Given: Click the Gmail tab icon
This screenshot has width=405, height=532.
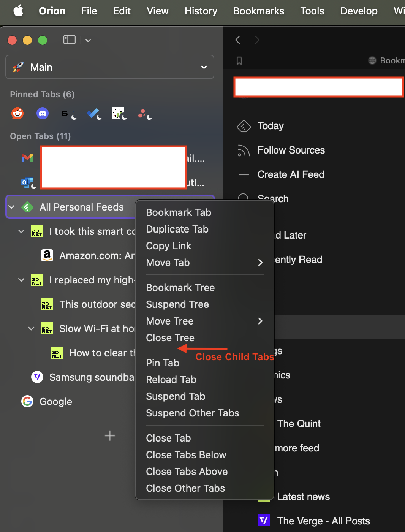Looking at the screenshot, I should pyautogui.click(x=27, y=158).
